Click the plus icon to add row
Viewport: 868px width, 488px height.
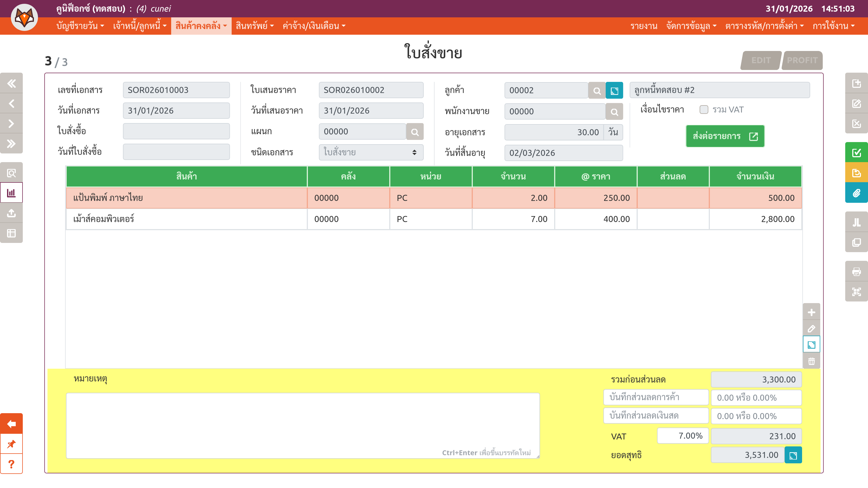click(x=811, y=312)
